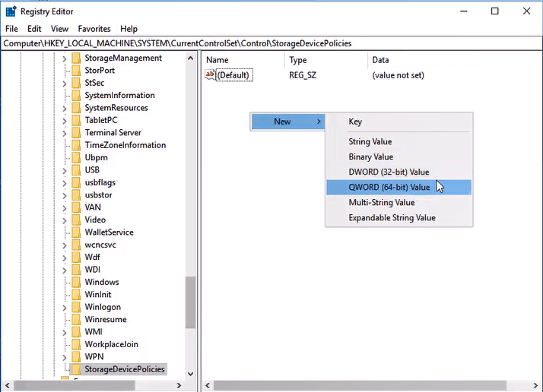Select Multi-String Value option
The height and width of the screenshot is (392, 543).
pos(381,203)
